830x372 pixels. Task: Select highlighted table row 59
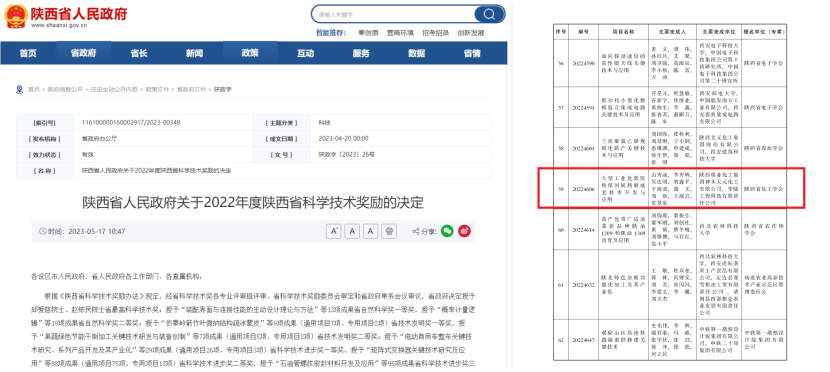pyautogui.click(x=671, y=188)
